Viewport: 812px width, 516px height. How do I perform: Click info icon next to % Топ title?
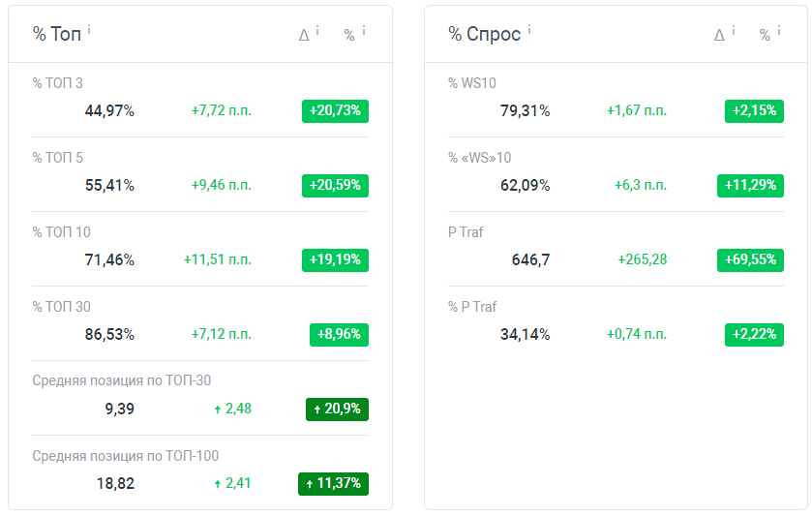(89, 30)
